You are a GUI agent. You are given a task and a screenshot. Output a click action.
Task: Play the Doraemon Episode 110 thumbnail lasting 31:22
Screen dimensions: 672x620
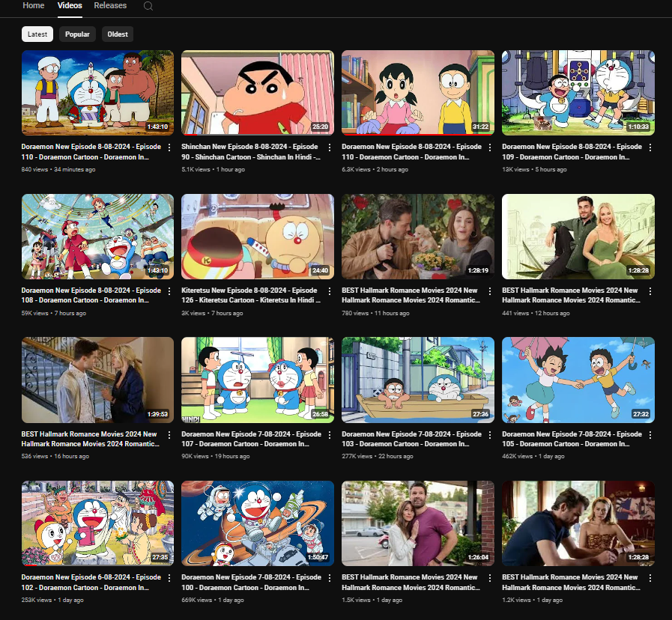418,93
